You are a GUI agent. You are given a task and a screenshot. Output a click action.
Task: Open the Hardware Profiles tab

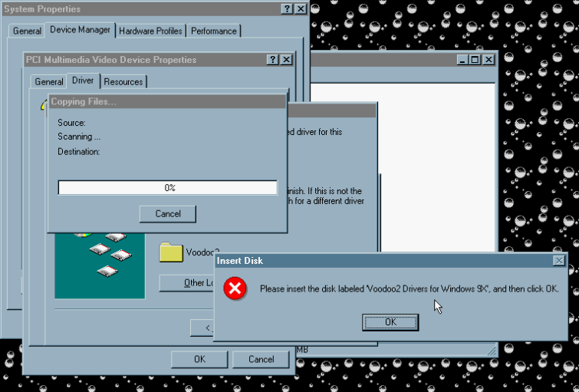pyautogui.click(x=150, y=31)
